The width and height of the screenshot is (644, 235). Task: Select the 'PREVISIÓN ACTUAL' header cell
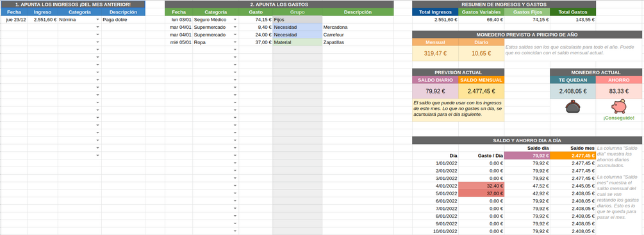point(458,72)
